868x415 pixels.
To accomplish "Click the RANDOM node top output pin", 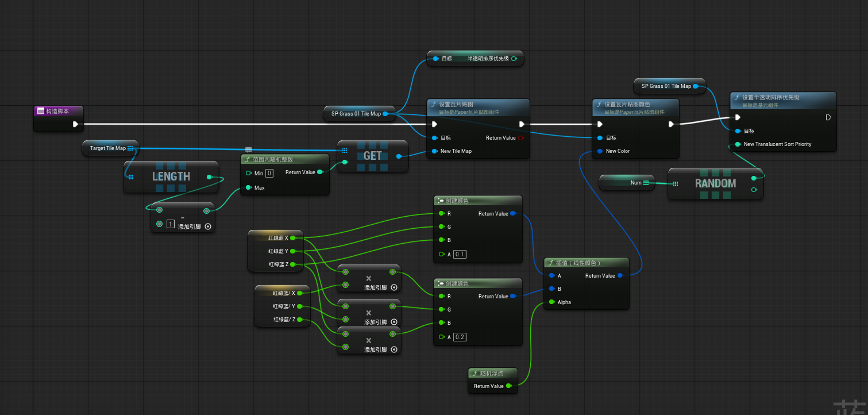I will tap(754, 178).
